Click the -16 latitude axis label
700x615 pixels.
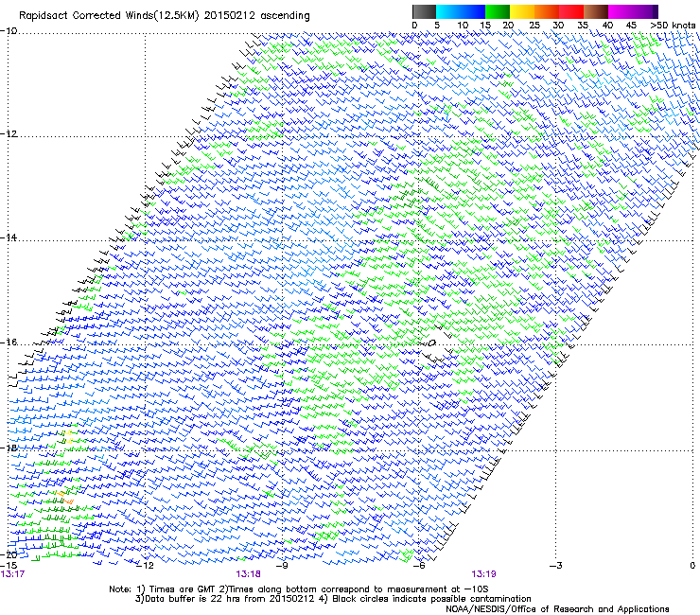(x=9, y=343)
